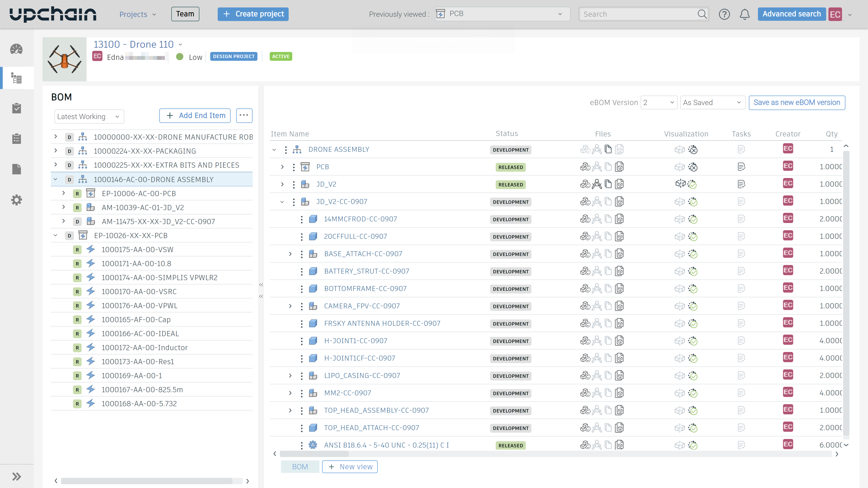This screenshot has height=488, width=868.
Task: Open the eBOM Version number dropdown
Action: coord(659,102)
